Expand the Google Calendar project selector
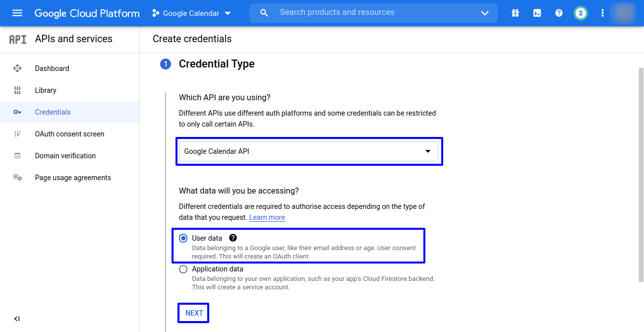This screenshot has height=332, width=644. coord(191,13)
